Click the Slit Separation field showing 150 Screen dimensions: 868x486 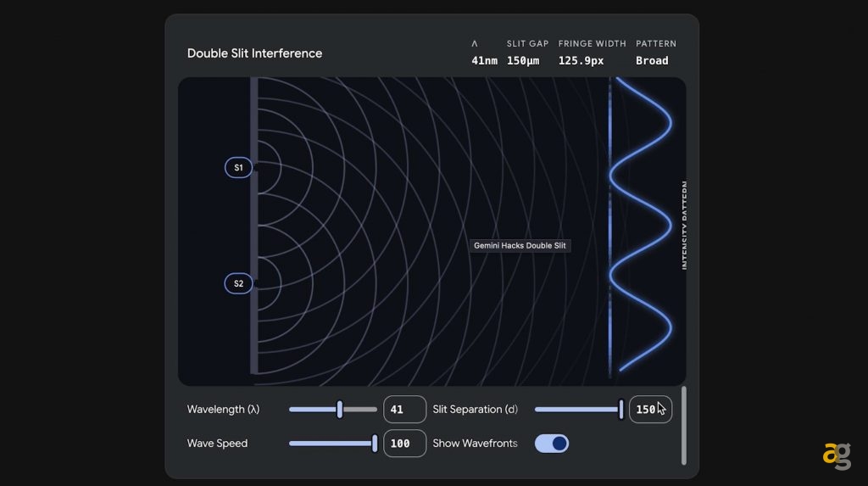pos(650,410)
